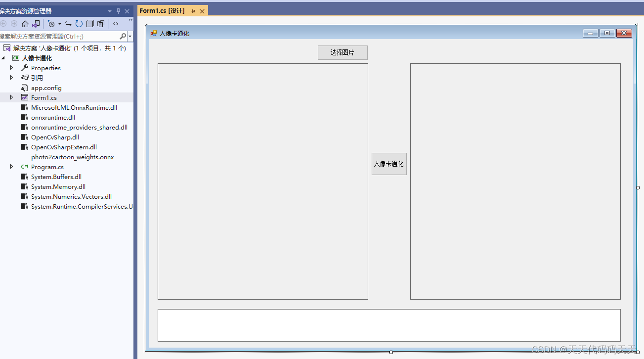Select app.config file
Screen dimensions: 644x359
pyautogui.click(x=46, y=88)
